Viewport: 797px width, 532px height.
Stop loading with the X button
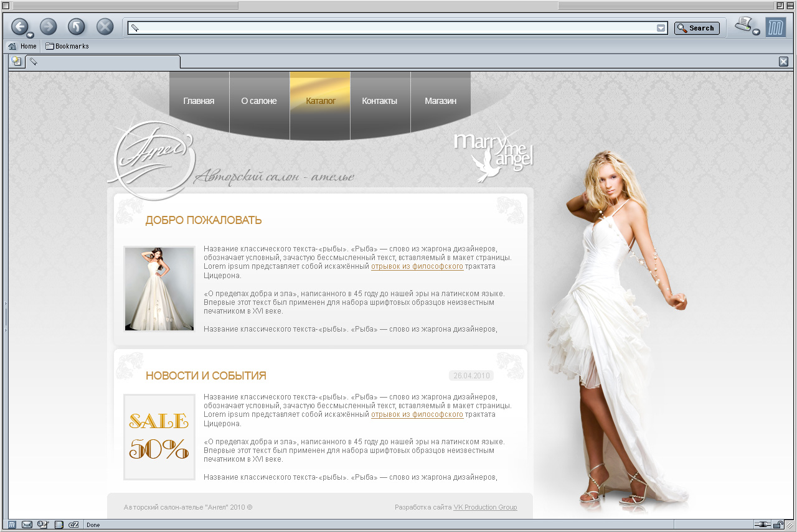(x=105, y=26)
